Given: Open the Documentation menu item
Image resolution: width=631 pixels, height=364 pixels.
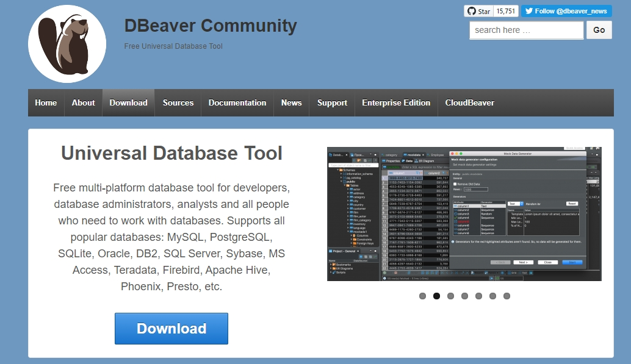Looking at the screenshot, I should (x=237, y=103).
